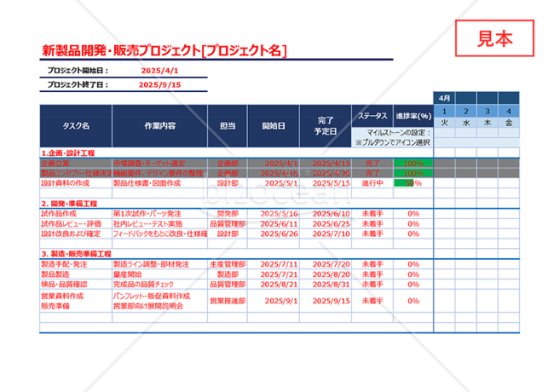Select the day 1 calendar header
The height and width of the screenshot is (392, 554).
point(444,112)
